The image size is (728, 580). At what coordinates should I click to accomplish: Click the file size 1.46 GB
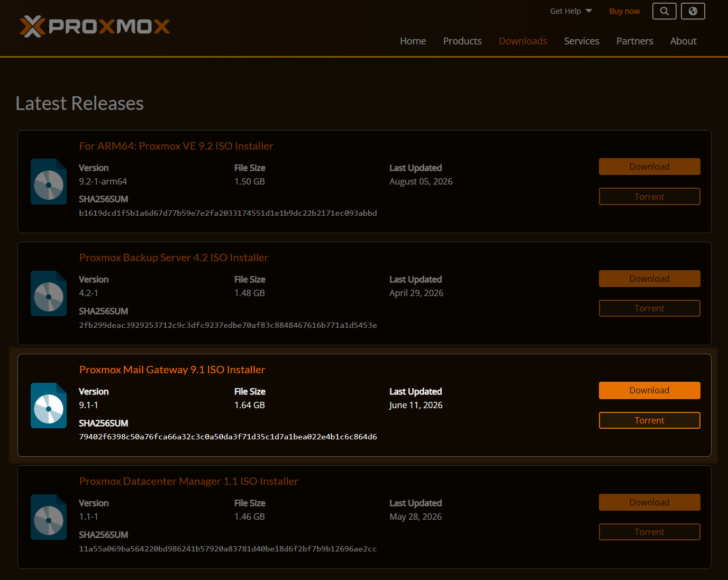point(250,517)
